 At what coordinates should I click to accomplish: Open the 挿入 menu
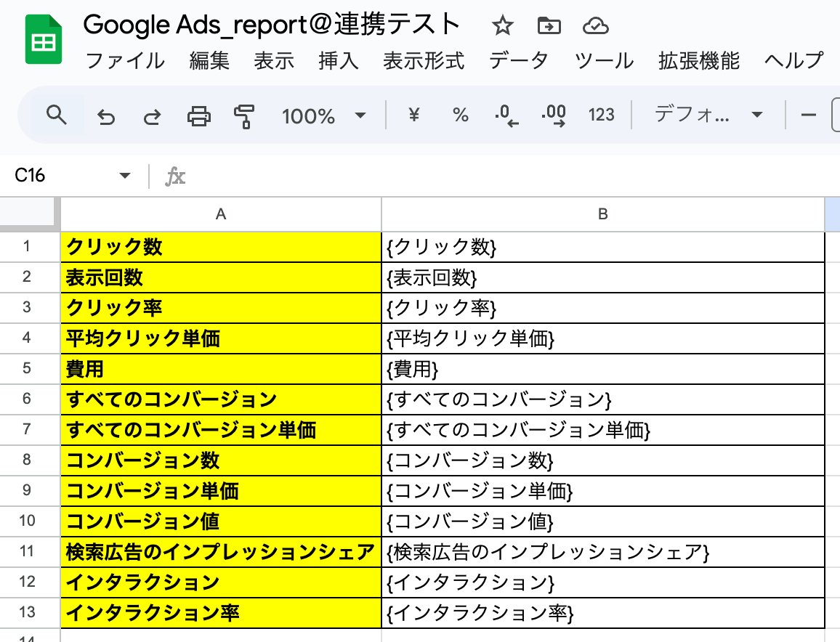point(338,60)
